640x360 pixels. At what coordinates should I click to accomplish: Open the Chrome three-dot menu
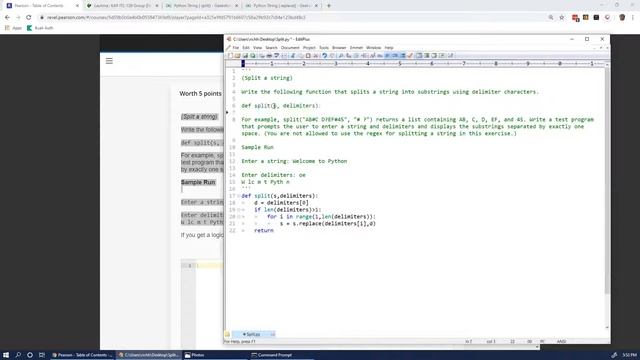[x=633, y=18]
